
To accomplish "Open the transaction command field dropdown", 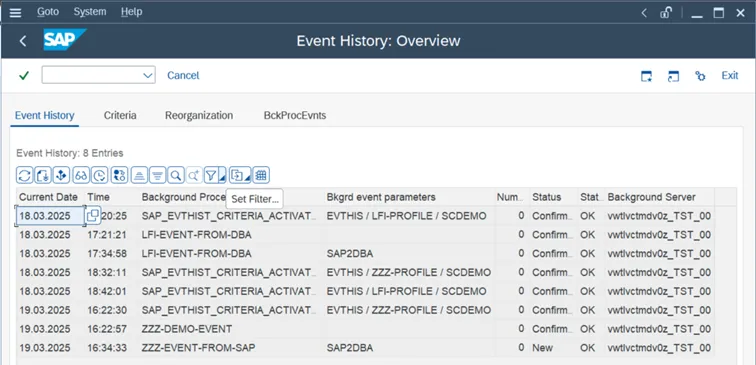I will pyautogui.click(x=148, y=75).
